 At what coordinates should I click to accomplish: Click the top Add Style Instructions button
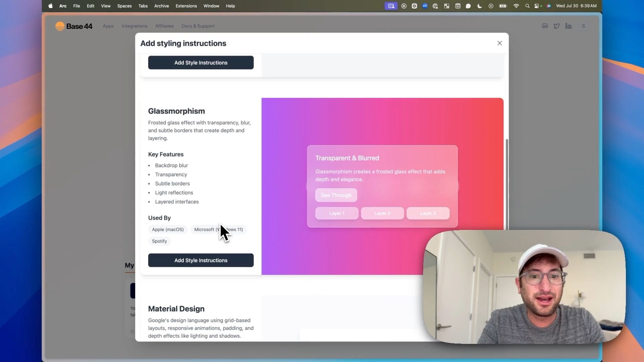(201, 63)
